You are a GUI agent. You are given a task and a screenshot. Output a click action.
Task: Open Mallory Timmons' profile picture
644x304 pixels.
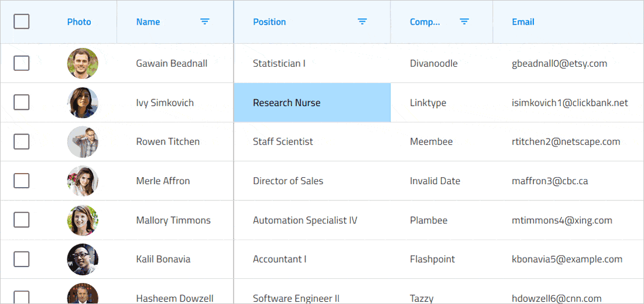(x=83, y=220)
